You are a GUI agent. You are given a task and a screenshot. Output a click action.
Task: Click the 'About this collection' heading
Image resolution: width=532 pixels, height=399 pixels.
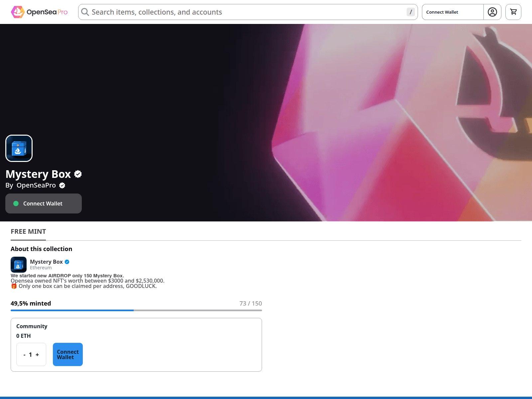pyautogui.click(x=42, y=249)
